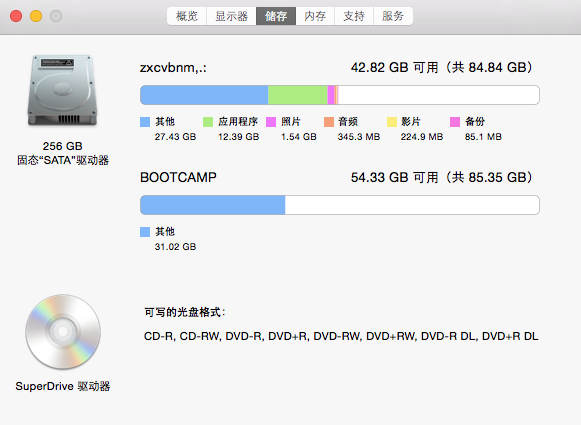Click the blue used portion of BOOTCAMP bar
Image resolution: width=581 pixels, height=425 pixels.
click(213, 205)
